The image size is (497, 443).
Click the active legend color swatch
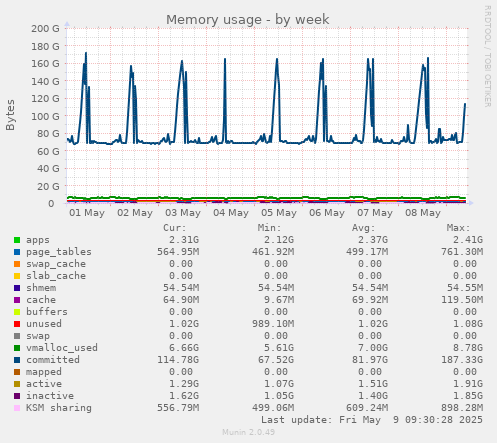click(x=17, y=384)
